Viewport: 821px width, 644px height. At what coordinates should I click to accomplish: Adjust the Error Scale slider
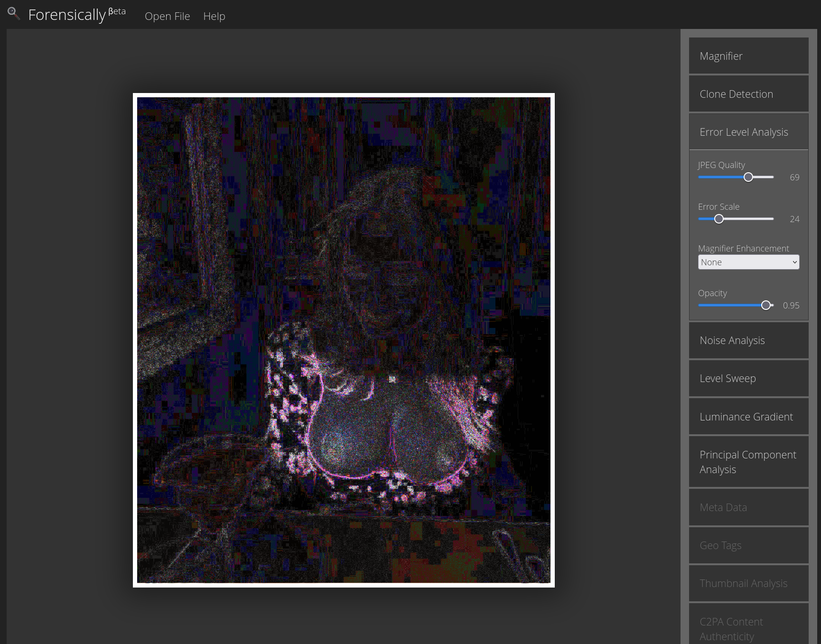click(x=736, y=219)
